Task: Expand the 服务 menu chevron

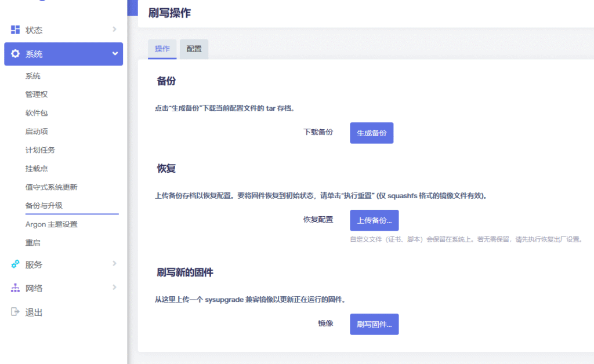Action: tap(114, 264)
